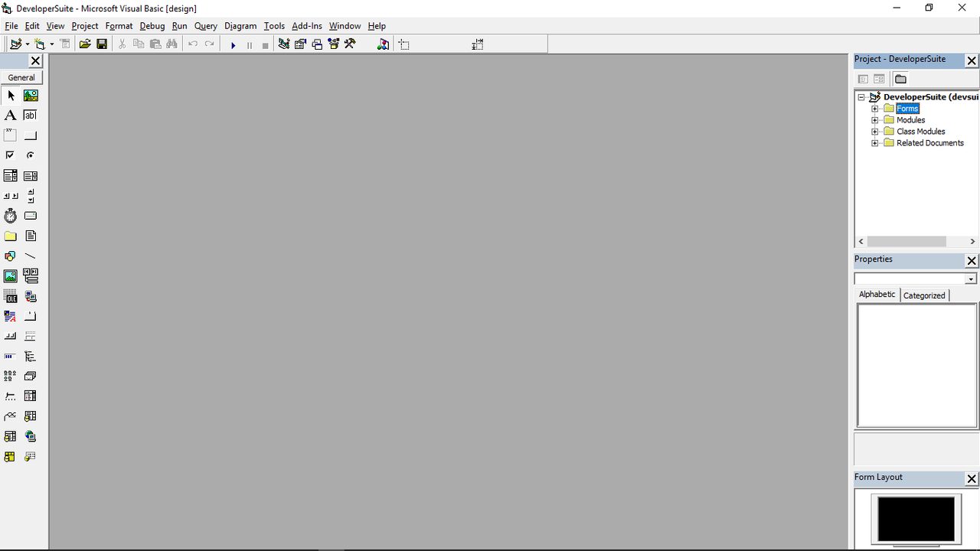Select the OLE container control
980x551 pixels.
click(x=11, y=296)
